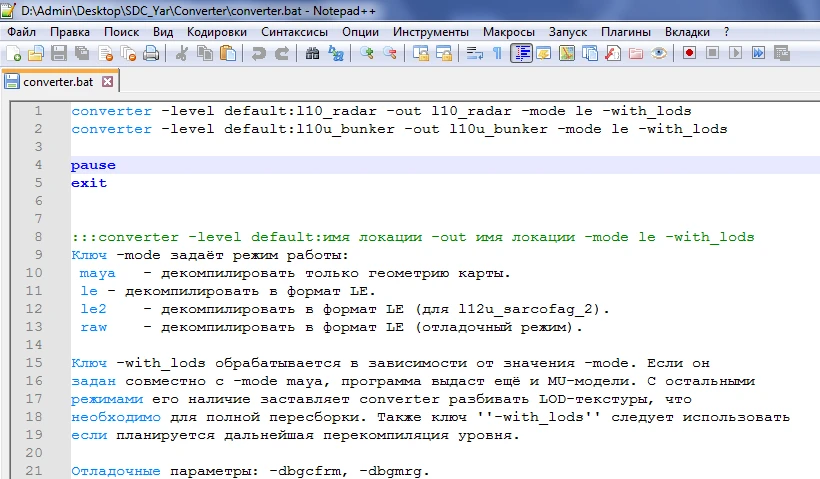Select the converter.bat tab

tap(56, 81)
